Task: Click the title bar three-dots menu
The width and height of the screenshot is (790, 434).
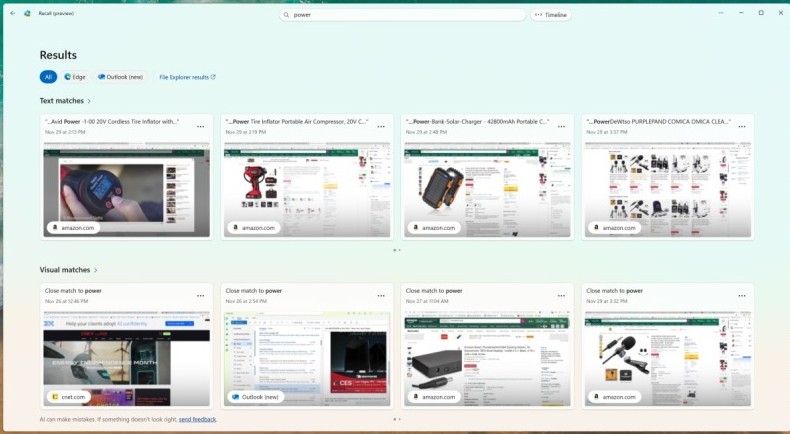Action: coord(721,13)
